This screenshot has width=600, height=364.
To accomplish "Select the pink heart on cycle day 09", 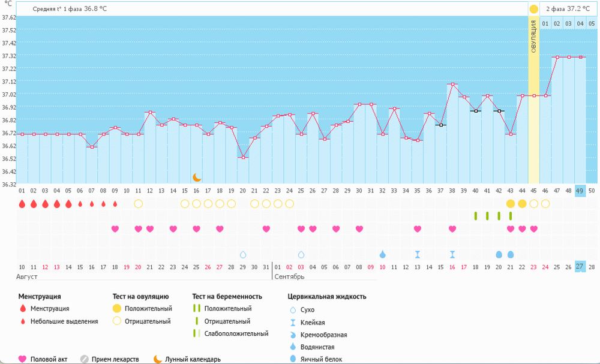I will coord(115,229).
